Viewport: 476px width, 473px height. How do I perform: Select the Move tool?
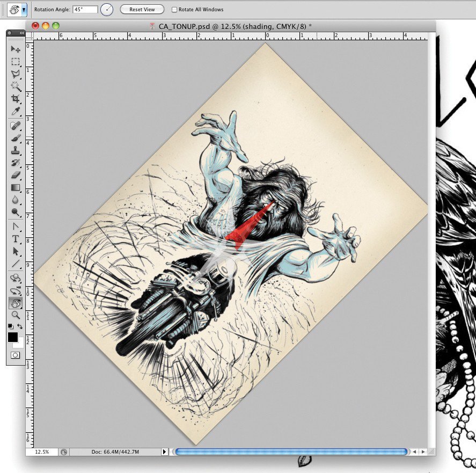[16, 49]
